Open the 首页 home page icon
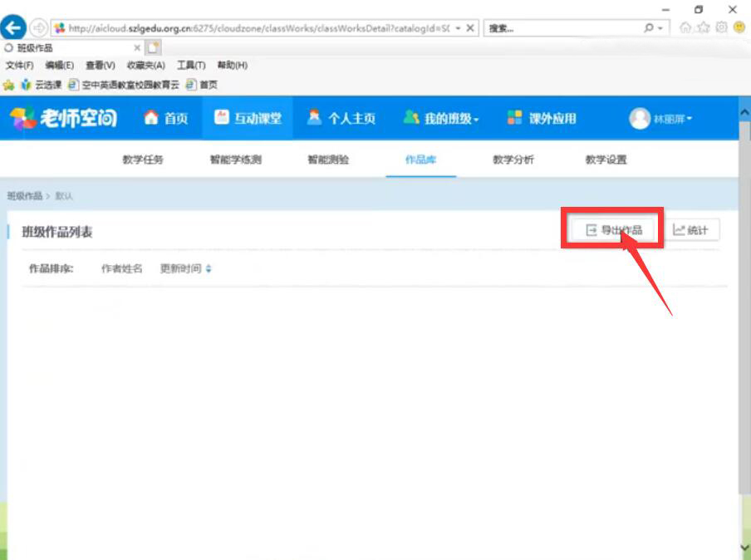The height and width of the screenshot is (560, 751). [150, 118]
